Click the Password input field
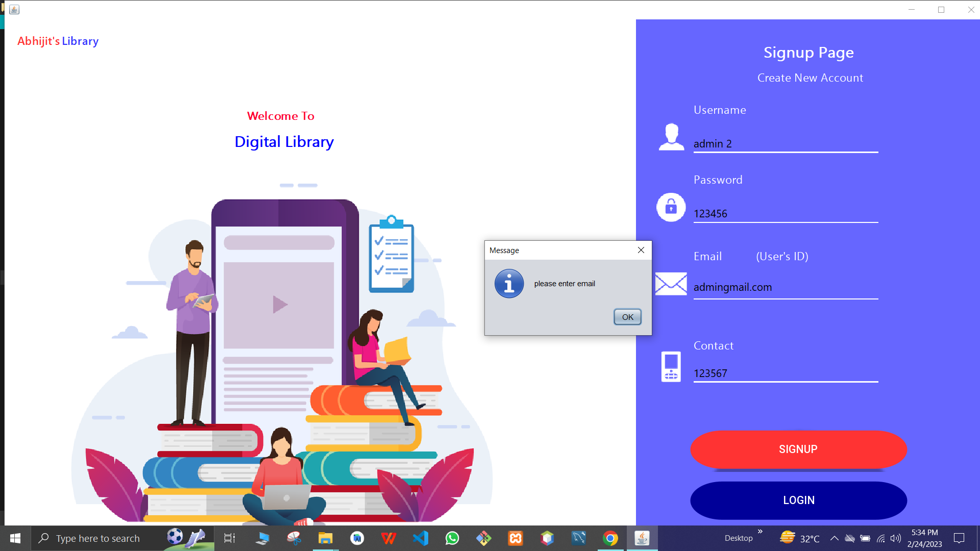Viewport: 980px width, 551px height. 786,214
